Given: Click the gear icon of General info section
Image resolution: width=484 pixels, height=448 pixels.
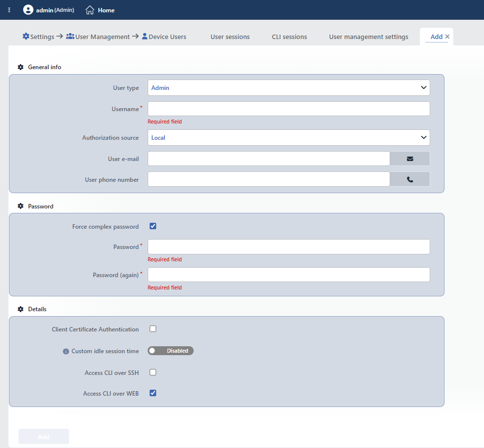Looking at the screenshot, I should point(21,67).
